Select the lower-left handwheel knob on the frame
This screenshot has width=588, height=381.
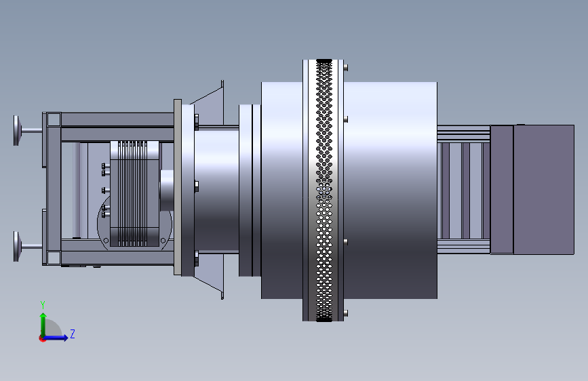tap(16, 246)
